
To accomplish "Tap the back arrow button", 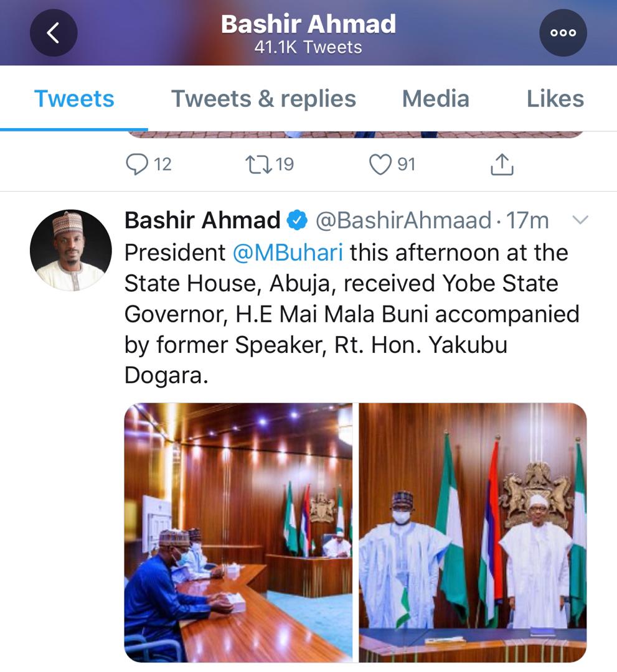I will click(x=54, y=33).
